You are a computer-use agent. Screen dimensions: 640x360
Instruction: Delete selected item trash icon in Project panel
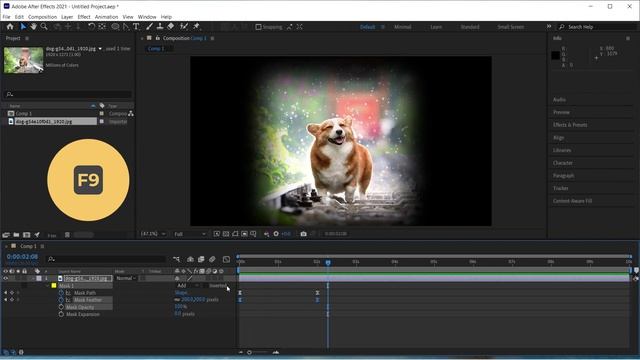[67, 235]
